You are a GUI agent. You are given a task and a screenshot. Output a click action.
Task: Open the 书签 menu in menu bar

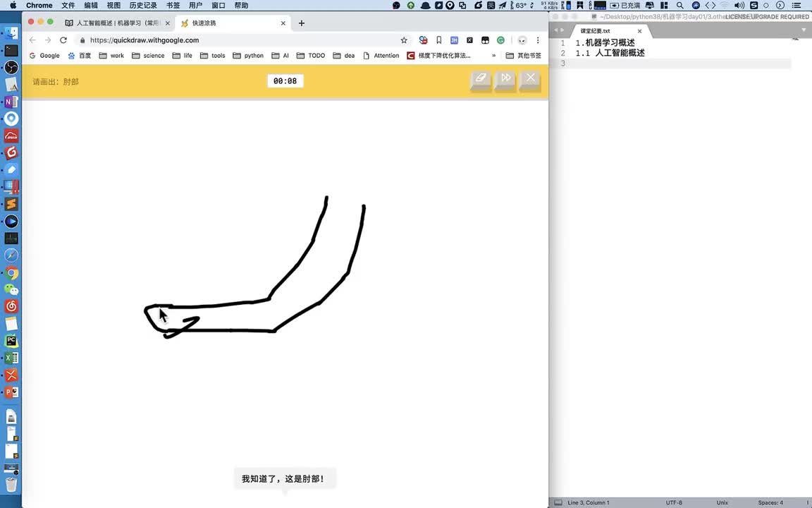pos(173,6)
